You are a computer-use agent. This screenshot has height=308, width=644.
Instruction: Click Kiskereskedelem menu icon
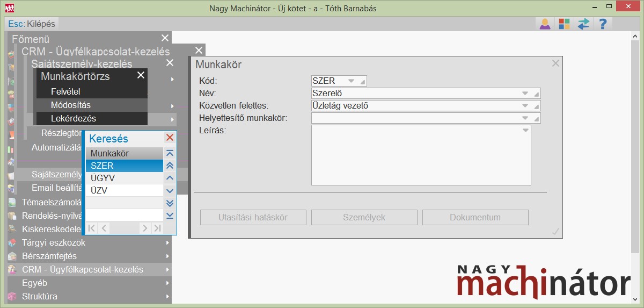(x=12, y=230)
